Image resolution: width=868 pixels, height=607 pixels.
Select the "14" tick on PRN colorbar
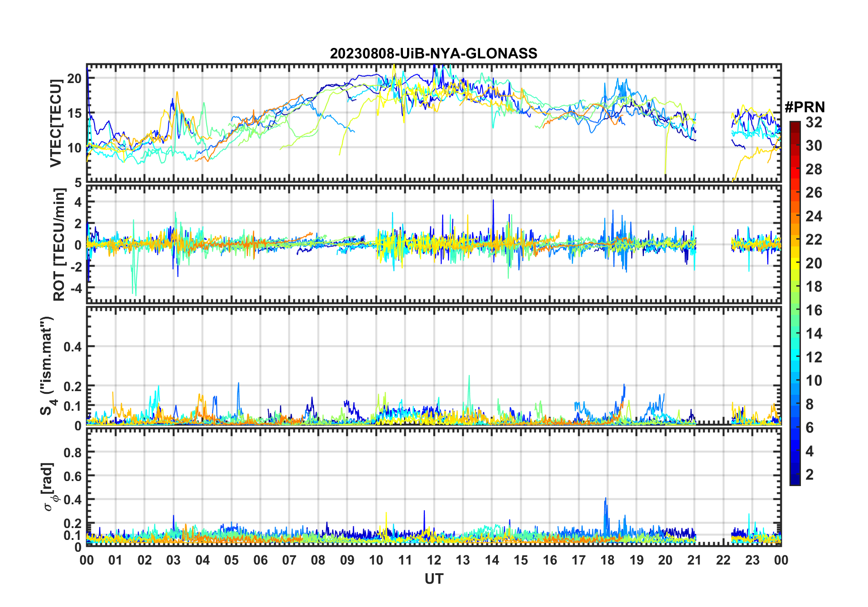click(814, 334)
